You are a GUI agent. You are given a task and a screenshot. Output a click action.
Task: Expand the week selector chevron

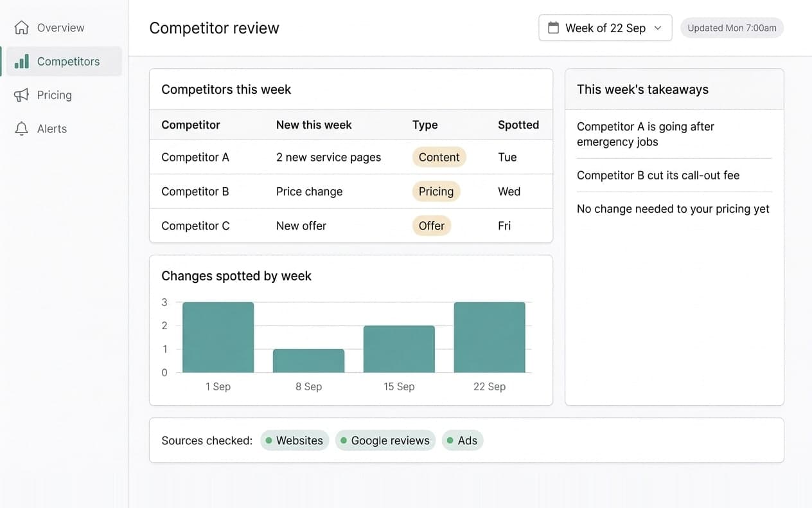pos(658,28)
